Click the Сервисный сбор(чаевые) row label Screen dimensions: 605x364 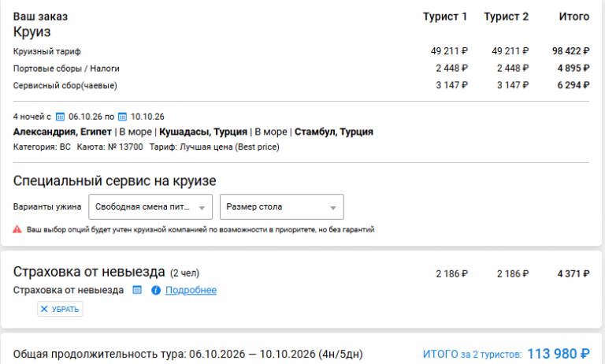point(65,86)
